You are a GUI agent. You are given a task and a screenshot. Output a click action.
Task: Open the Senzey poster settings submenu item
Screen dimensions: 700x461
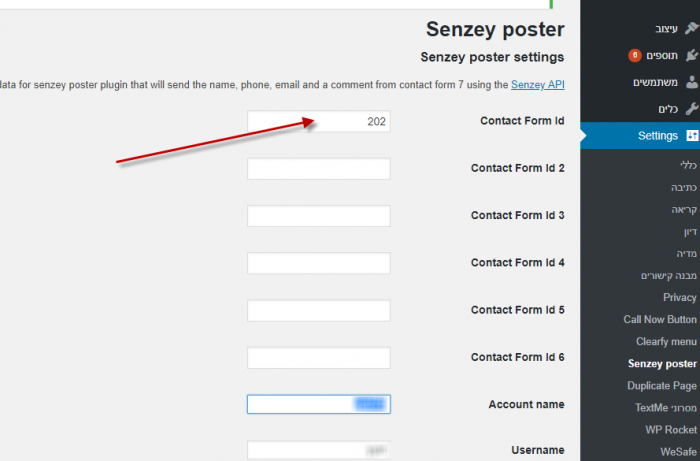pos(662,364)
